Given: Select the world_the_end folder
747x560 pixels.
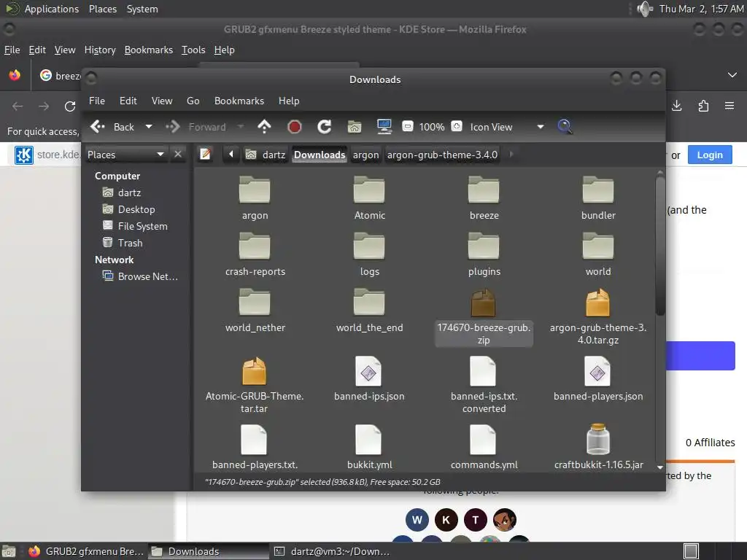Looking at the screenshot, I should pyautogui.click(x=369, y=311).
